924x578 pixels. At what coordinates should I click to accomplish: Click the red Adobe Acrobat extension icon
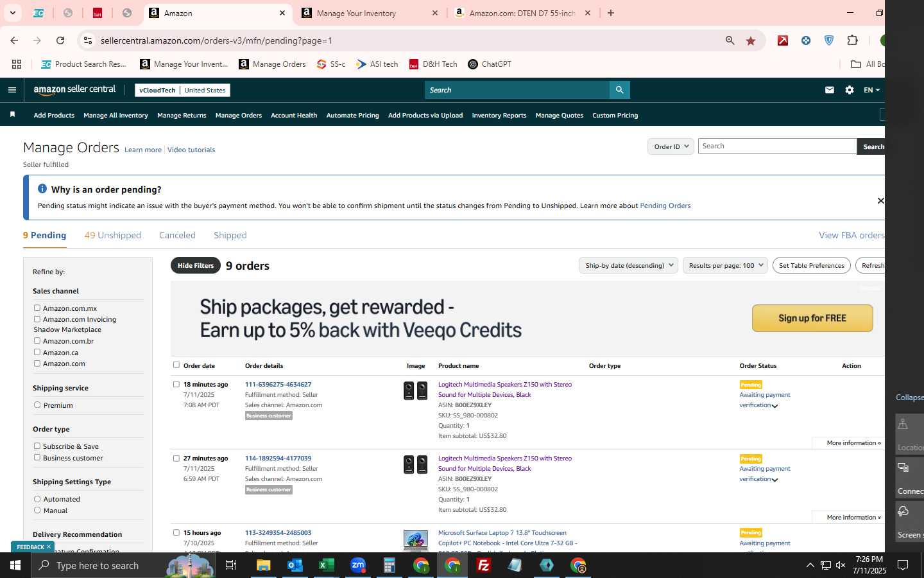pyautogui.click(x=783, y=40)
